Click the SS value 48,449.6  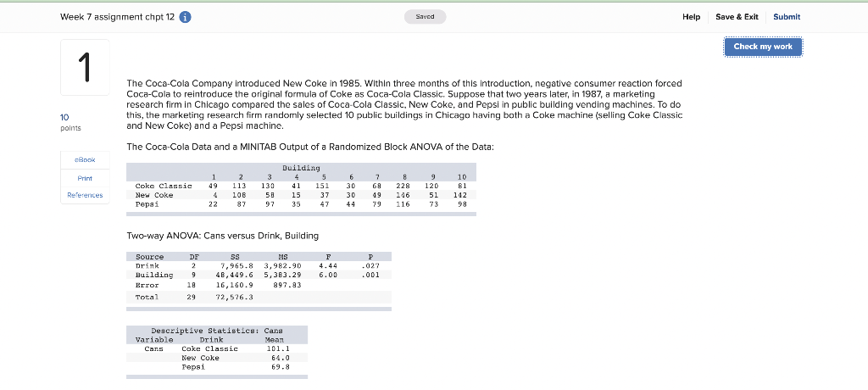coord(235,275)
